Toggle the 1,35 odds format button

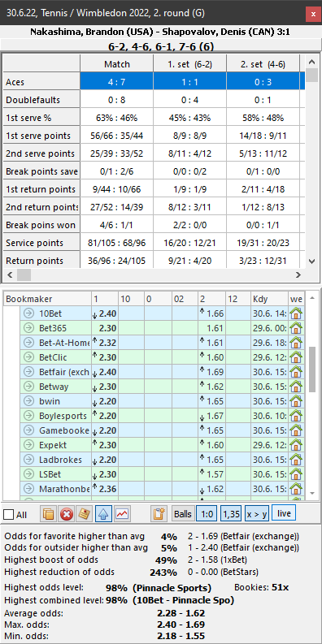[231, 514]
